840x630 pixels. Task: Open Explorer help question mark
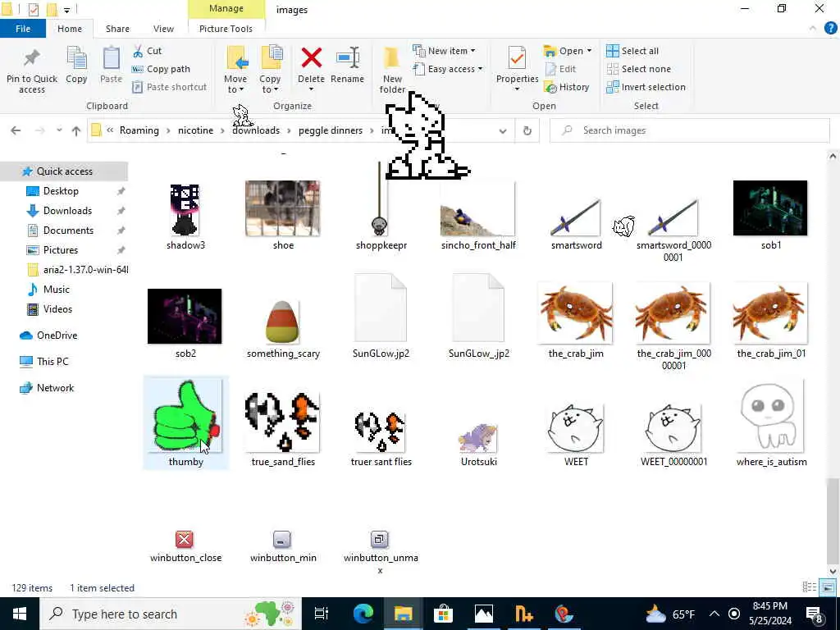[x=830, y=29]
